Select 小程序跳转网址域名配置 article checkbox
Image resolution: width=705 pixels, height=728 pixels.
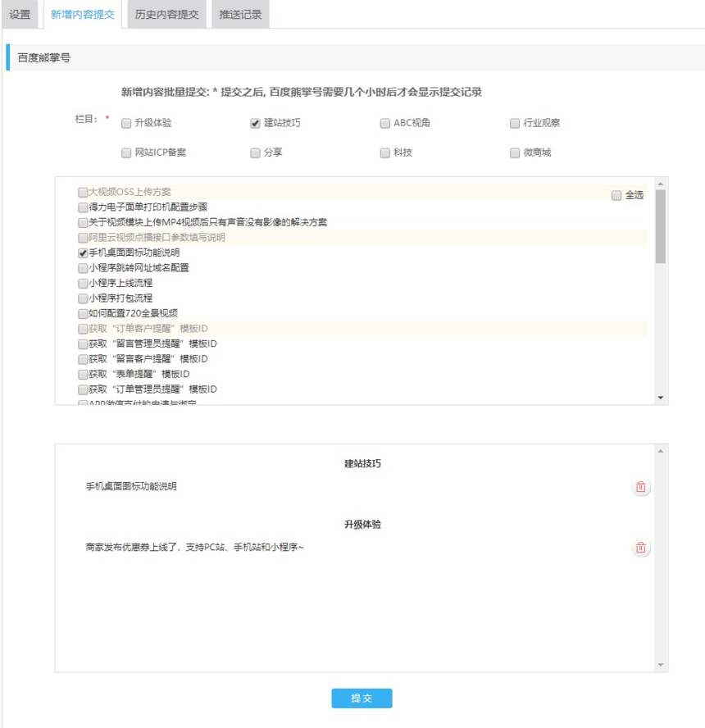click(83, 268)
